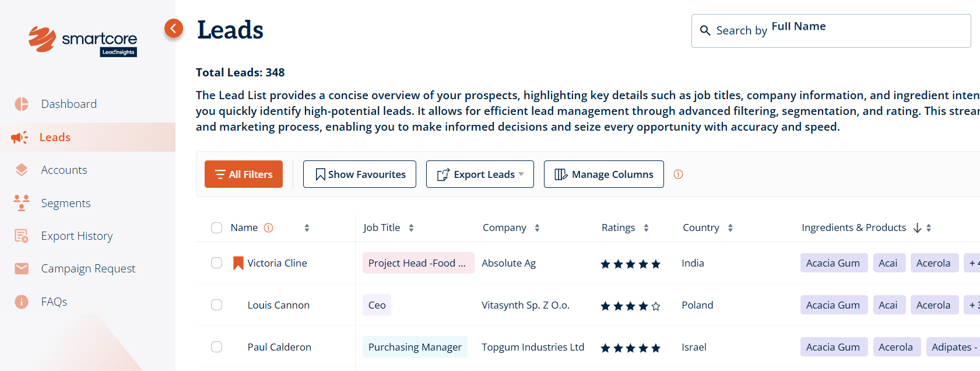Focus the Search by Full Name field
Image resolution: width=980 pixels, height=371 pixels.
[840, 31]
